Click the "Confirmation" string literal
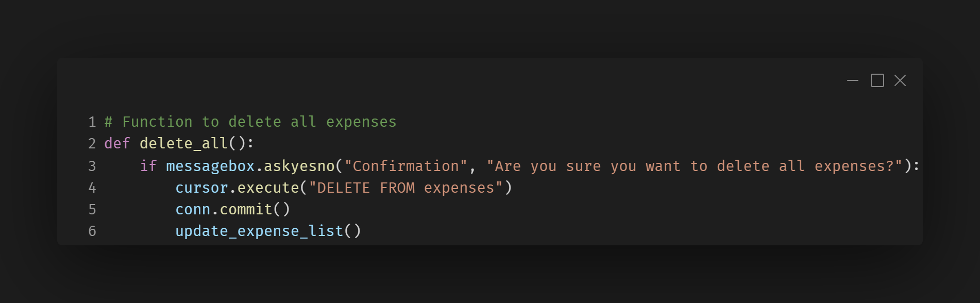Image resolution: width=980 pixels, height=303 pixels. [x=405, y=166]
